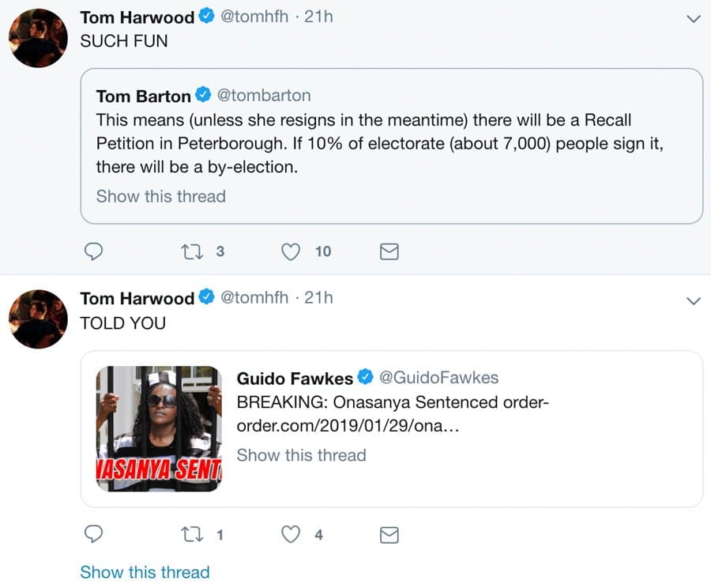Open the Onasanya Sentenced preview image
This screenshot has height=588, width=711.
click(159, 428)
